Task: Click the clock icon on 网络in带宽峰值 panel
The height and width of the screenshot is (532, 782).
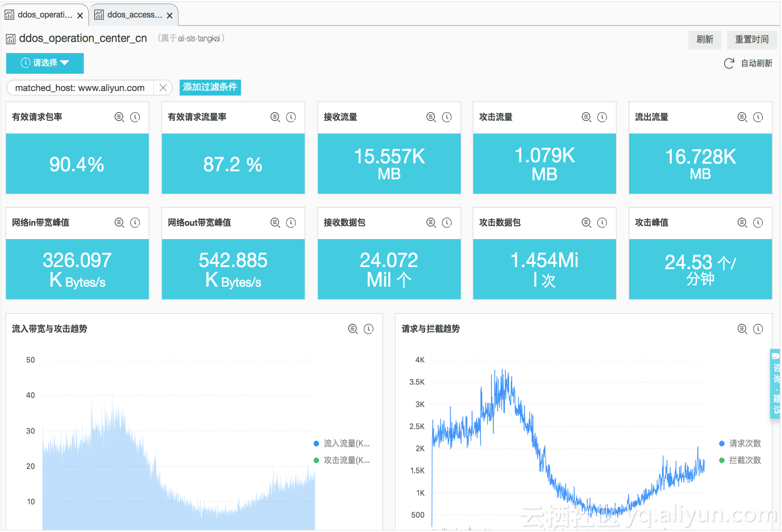Action: 135,223
